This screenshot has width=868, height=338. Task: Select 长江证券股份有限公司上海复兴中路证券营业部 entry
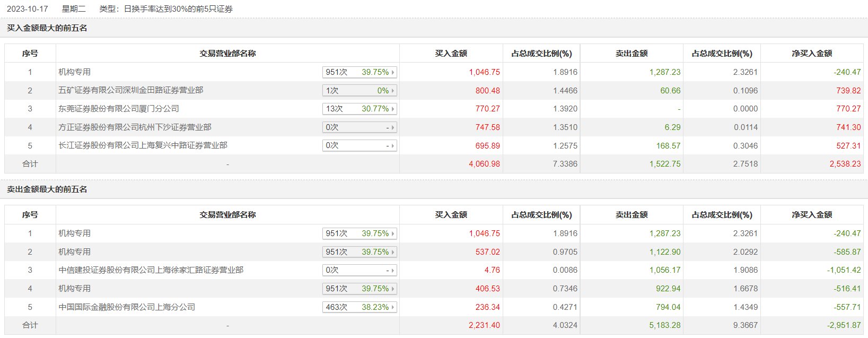(x=143, y=145)
